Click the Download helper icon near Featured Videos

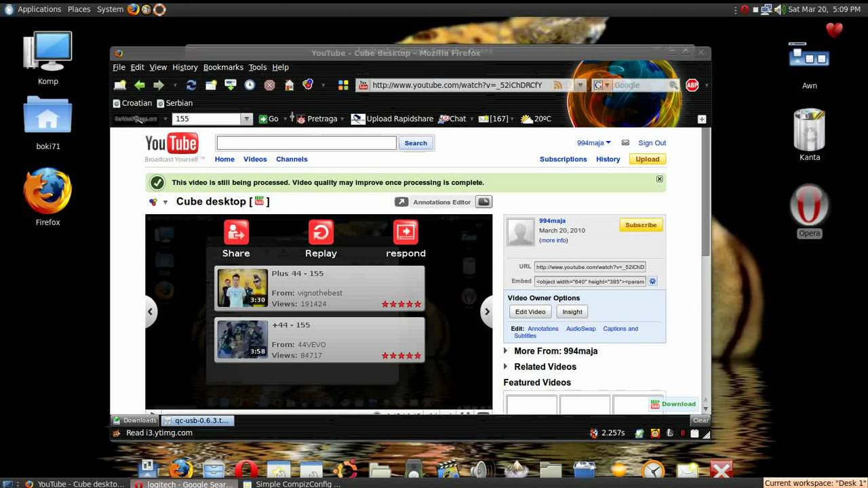tap(673, 404)
